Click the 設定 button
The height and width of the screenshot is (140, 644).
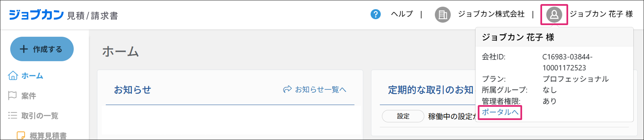403,116
